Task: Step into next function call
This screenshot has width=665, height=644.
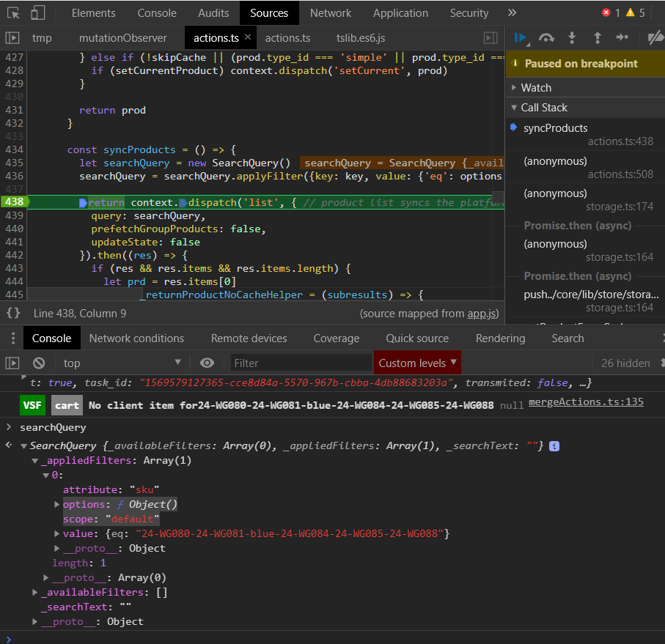Action: pos(572,38)
